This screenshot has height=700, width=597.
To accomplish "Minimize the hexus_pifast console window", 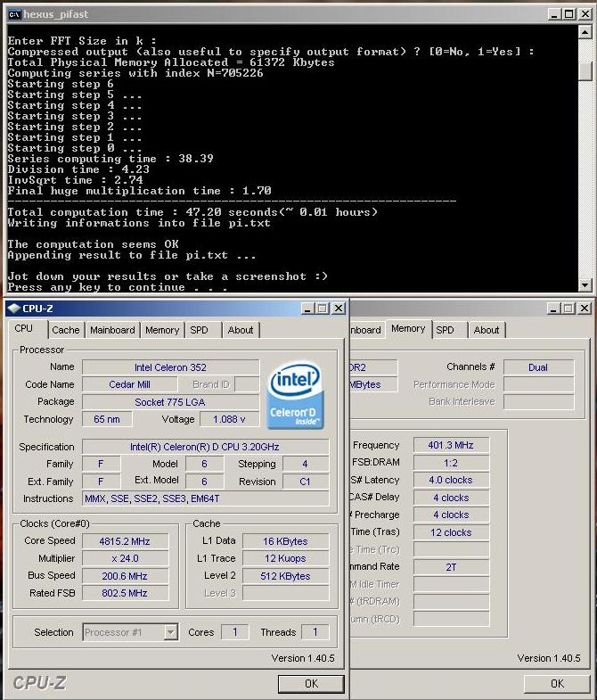I will coord(553,14).
